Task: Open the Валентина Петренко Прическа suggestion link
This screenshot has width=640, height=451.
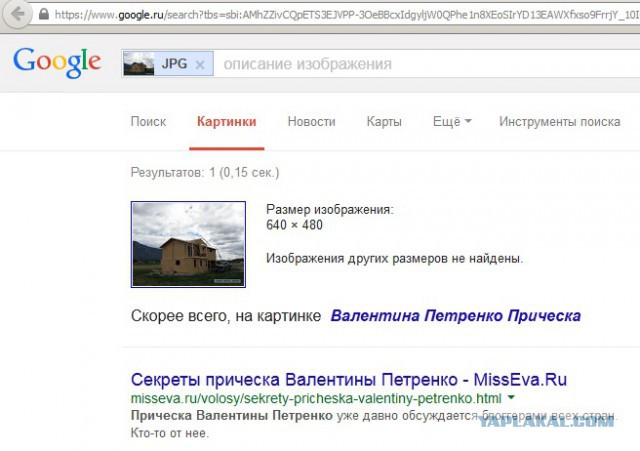Action: click(x=456, y=316)
